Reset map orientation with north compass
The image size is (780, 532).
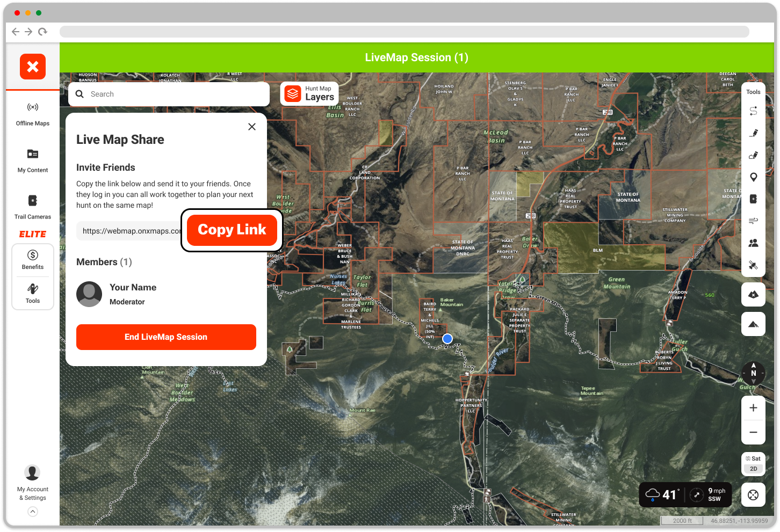point(753,373)
